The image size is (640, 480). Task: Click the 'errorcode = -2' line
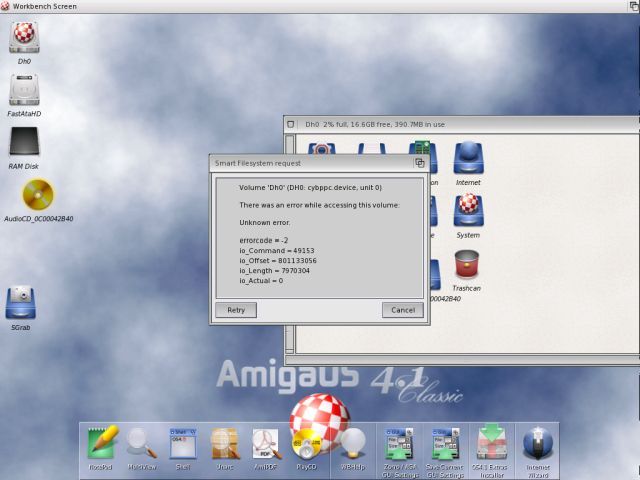[x=264, y=240]
